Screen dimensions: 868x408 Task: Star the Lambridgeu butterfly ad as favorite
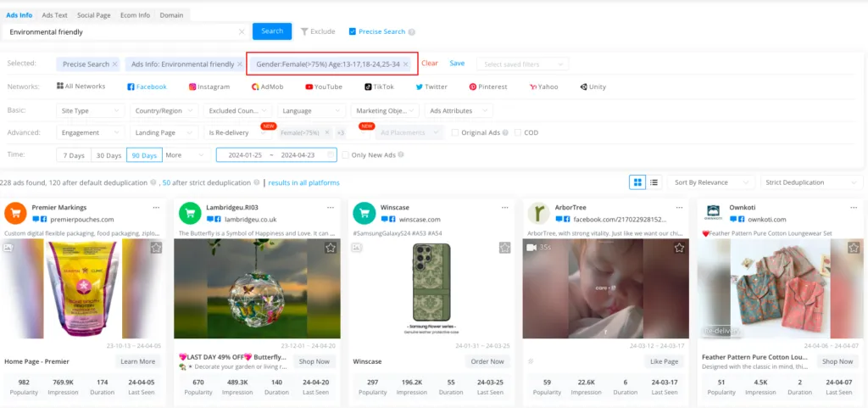pos(331,248)
